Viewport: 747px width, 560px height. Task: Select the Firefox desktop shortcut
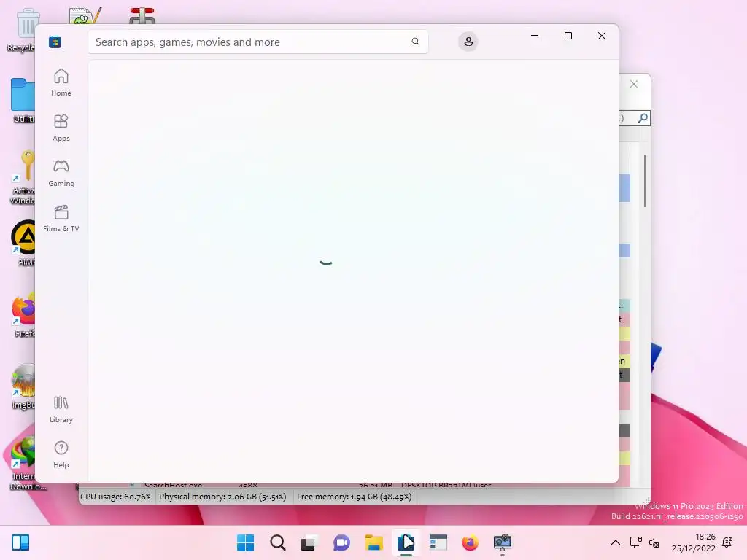pyautogui.click(x=24, y=315)
